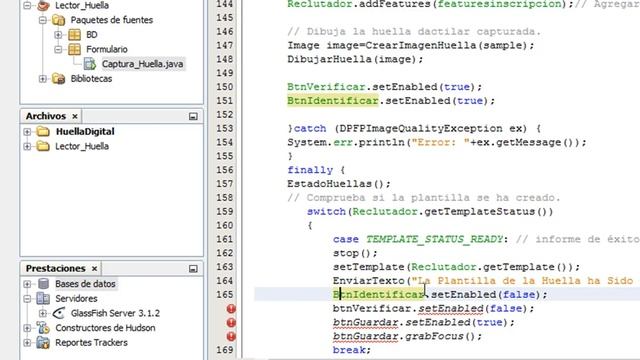Click the Captura_Huella.java file icon
640x360 pixels.
[90, 64]
